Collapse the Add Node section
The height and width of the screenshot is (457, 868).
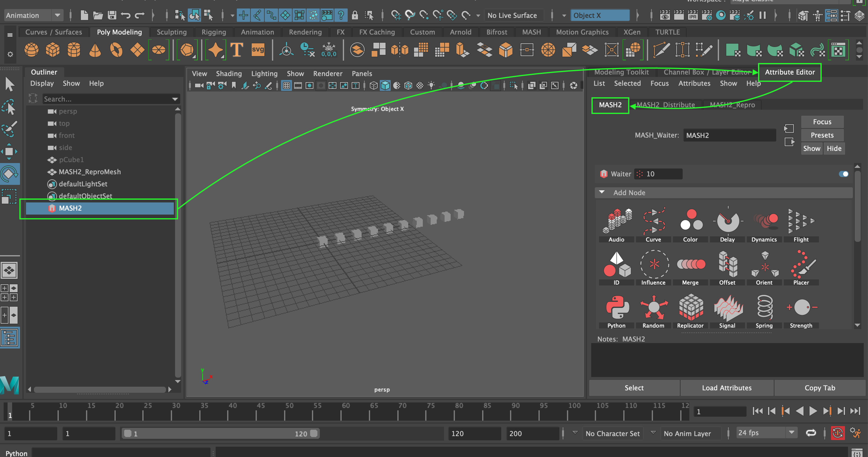[x=602, y=192]
